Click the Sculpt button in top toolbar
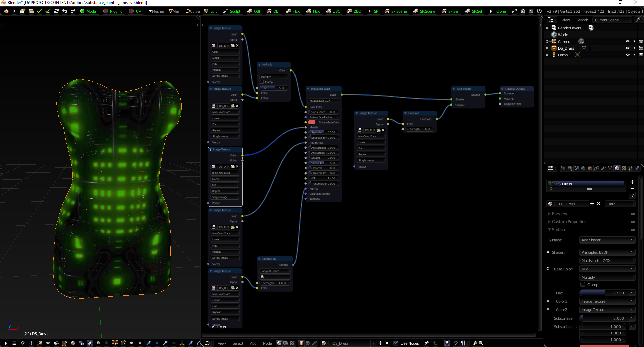The height and width of the screenshot is (347, 644). pyautogui.click(x=232, y=11)
